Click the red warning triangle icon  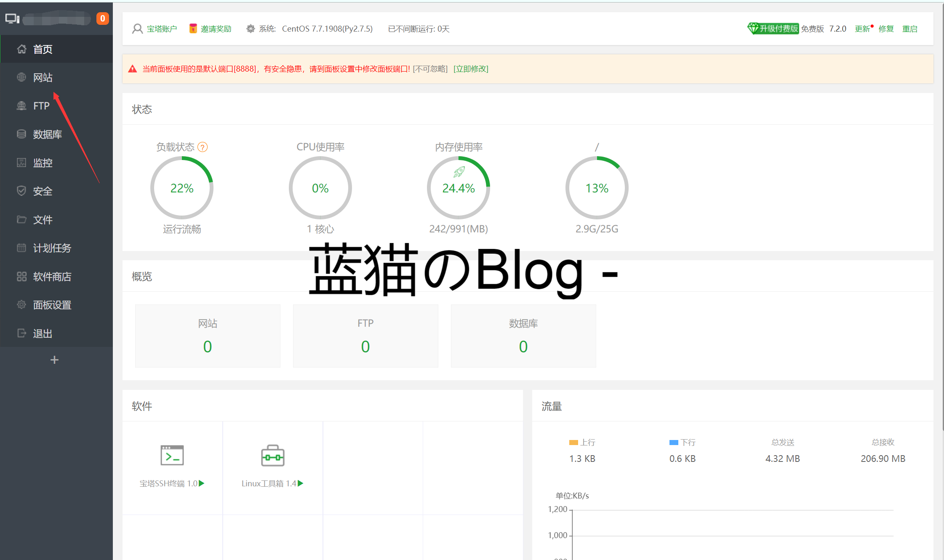pos(133,69)
